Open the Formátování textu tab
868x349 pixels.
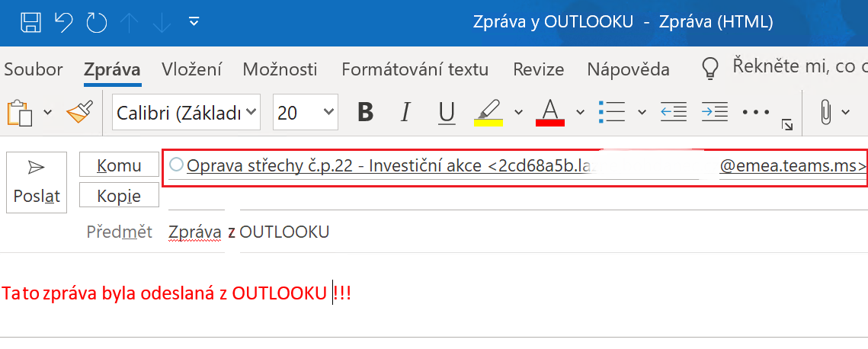[415, 69]
